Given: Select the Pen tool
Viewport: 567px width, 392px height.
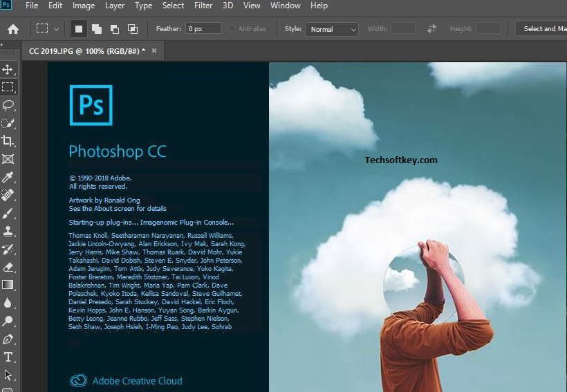Looking at the screenshot, I should coord(8,339).
